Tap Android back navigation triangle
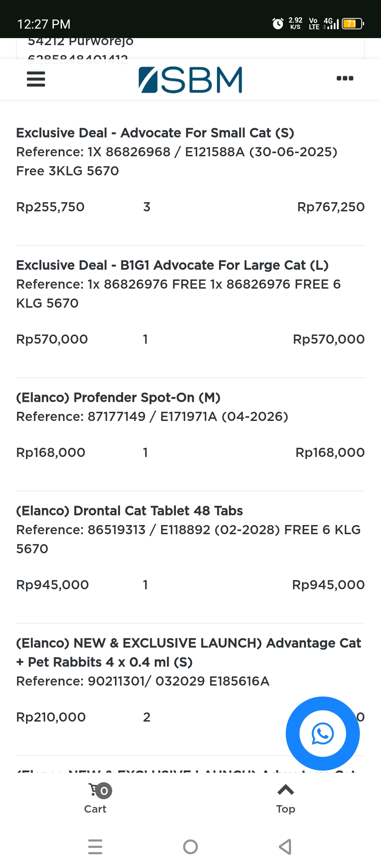Viewport: 381px width, 868px height. [285, 847]
